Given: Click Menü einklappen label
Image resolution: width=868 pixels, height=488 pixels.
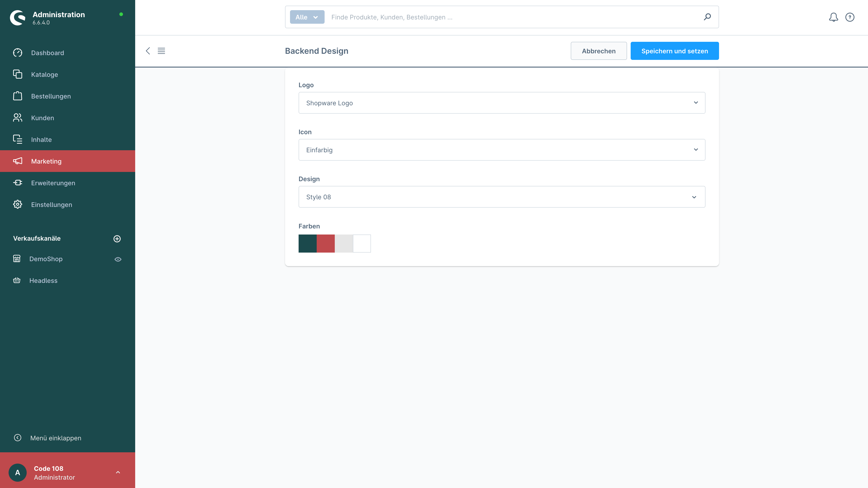Looking at the screenshot, I should pyautogui.click(x=56, y=438).
